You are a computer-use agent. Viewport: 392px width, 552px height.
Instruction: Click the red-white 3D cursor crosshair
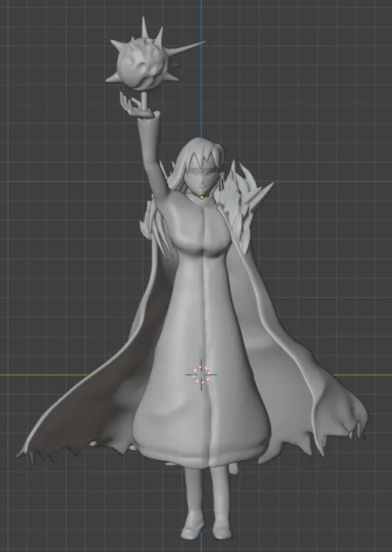pyautogui.click(x=201, y=374)
